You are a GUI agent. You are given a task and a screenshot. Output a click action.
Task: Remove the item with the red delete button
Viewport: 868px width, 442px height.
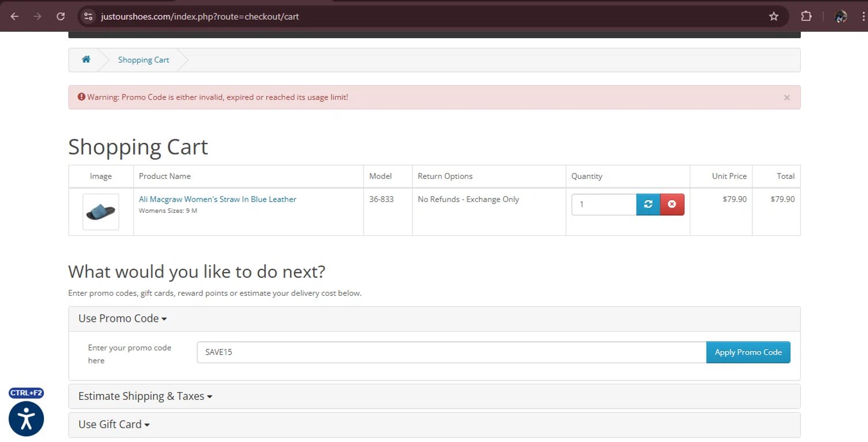pos(672,204)
